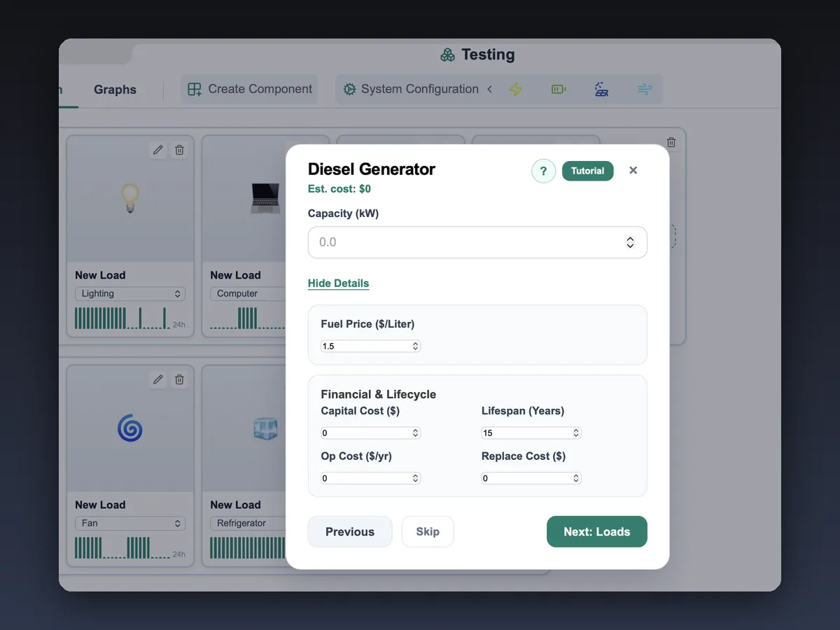Screen dimensions: 840x630
Task: Select the wind icon in toolbar
Action: pyautogui.click(x=644, y=89)
